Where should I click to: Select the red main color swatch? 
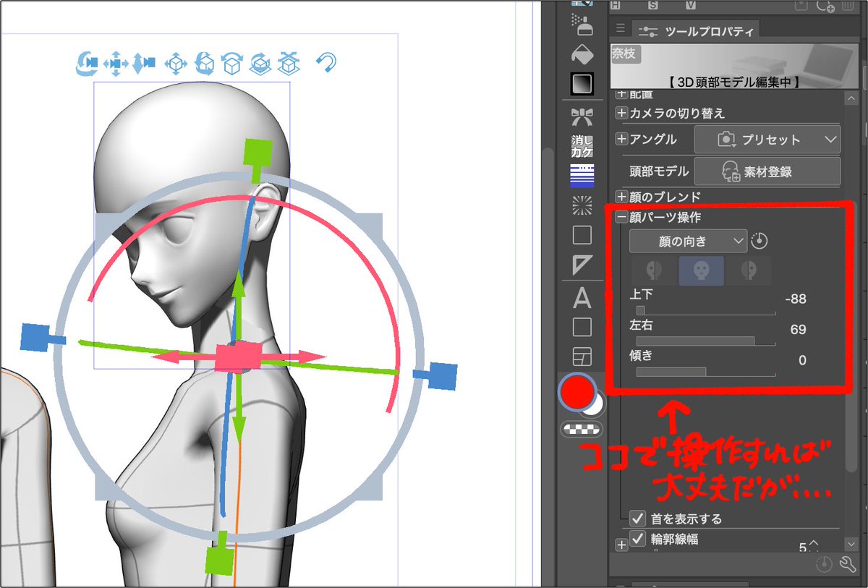point(577,391)
